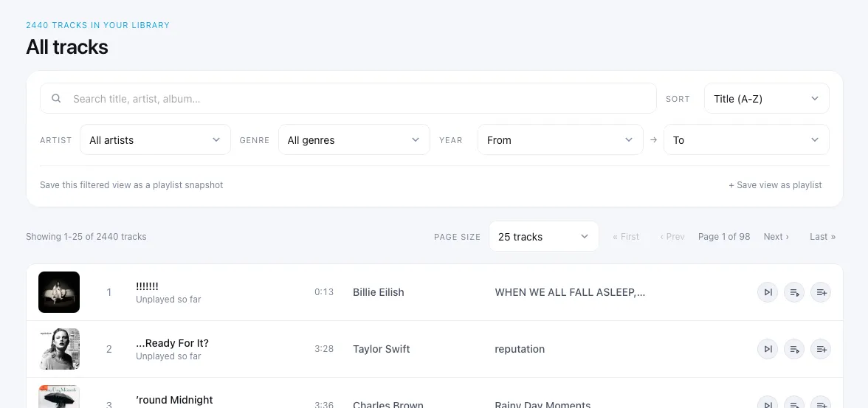Click the duration 3:28

(324, 349)
